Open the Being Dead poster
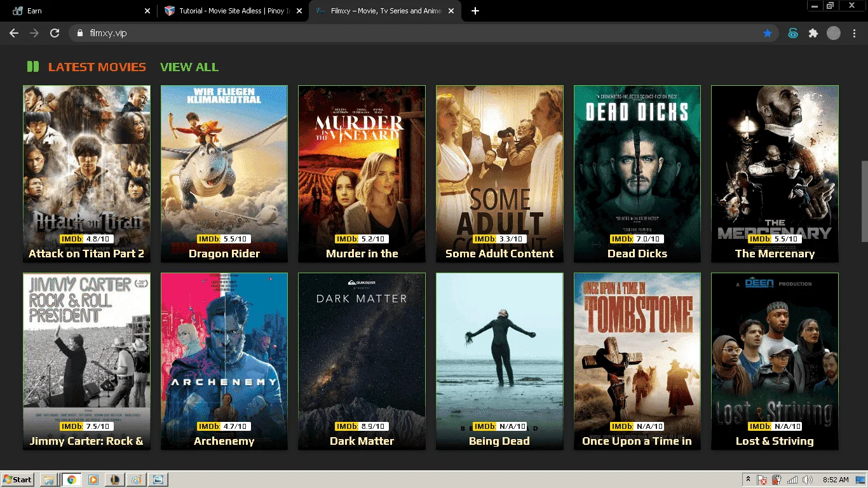This screenshot has width=868, height=488. pyautogui.click(x=499, y=362)
